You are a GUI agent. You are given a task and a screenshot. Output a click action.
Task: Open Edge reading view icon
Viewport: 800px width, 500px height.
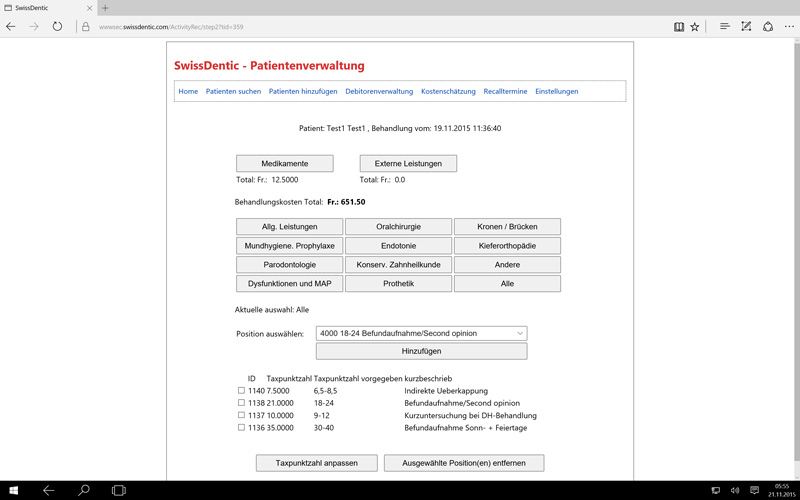[x=678, y=27]
